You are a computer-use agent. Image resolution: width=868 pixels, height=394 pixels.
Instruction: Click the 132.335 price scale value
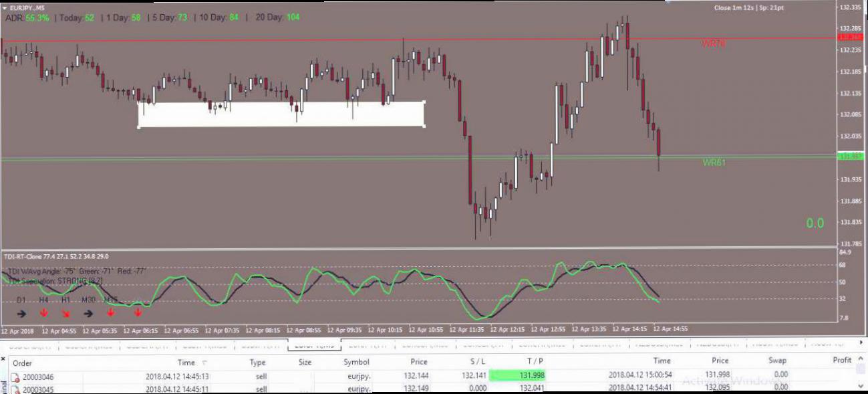851,7
